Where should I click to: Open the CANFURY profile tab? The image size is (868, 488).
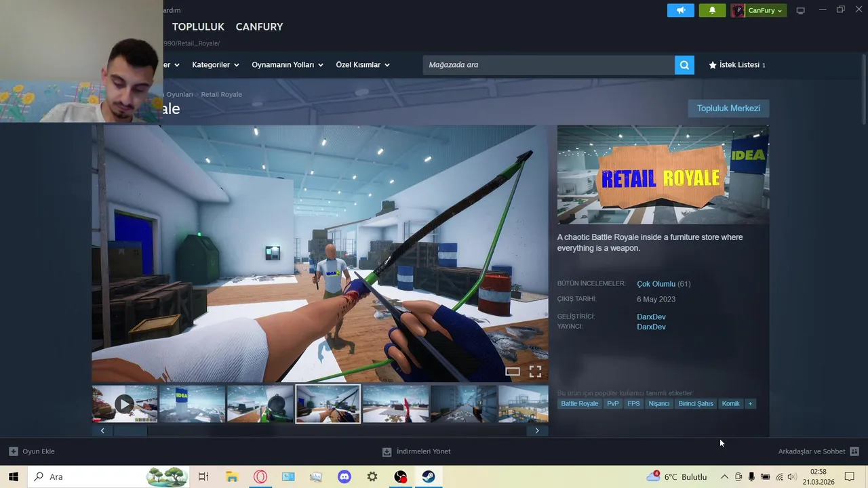pyautogui.click(x=259, y=27)
